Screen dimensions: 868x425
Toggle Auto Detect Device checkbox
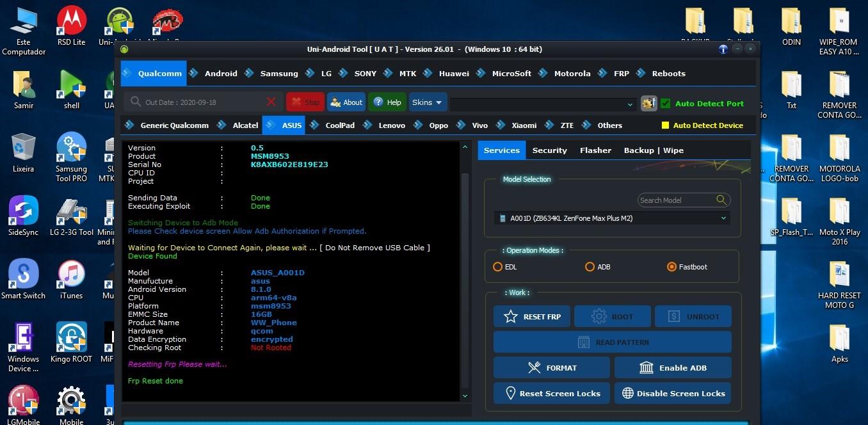(x=665, y=125)
